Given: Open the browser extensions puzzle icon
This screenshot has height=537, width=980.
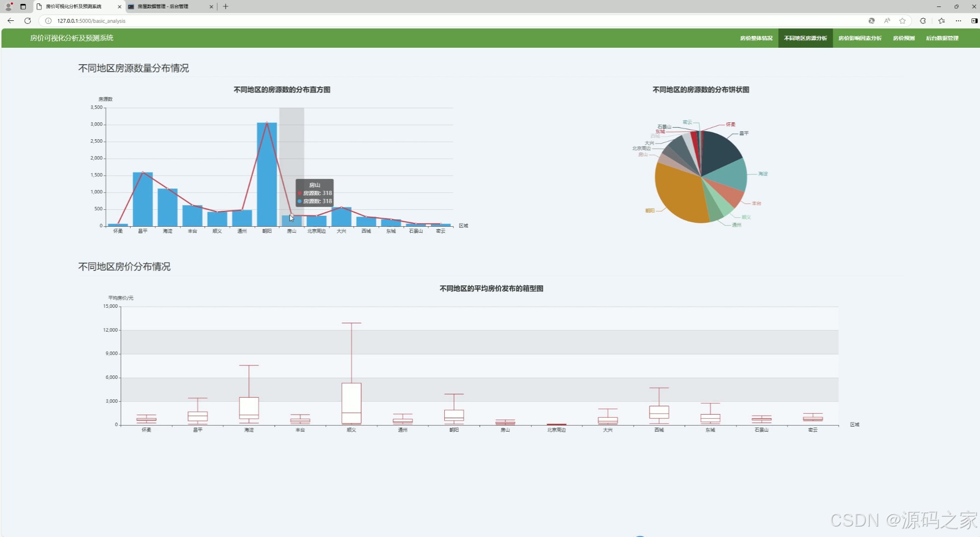Looking at the screenshot, I should coord(923,21).
